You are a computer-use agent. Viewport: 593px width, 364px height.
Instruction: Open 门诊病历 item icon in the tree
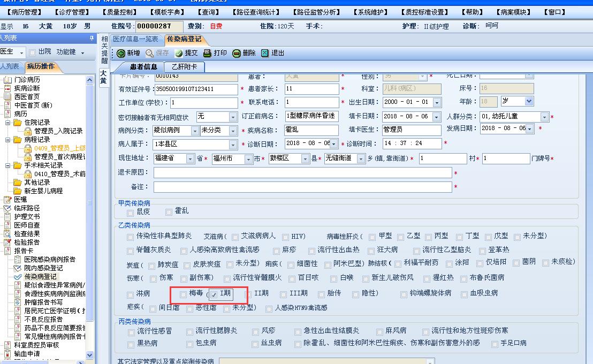click(x=7, y=79)
